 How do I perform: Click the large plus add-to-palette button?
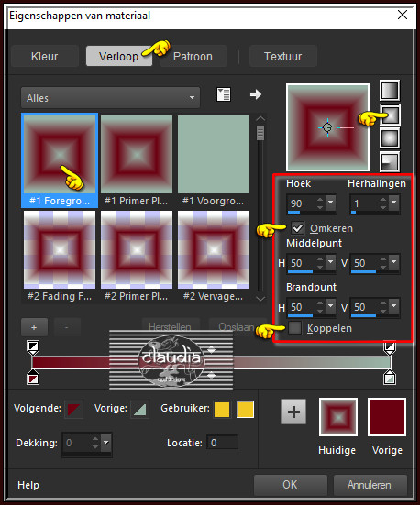[x=293, y=412]
